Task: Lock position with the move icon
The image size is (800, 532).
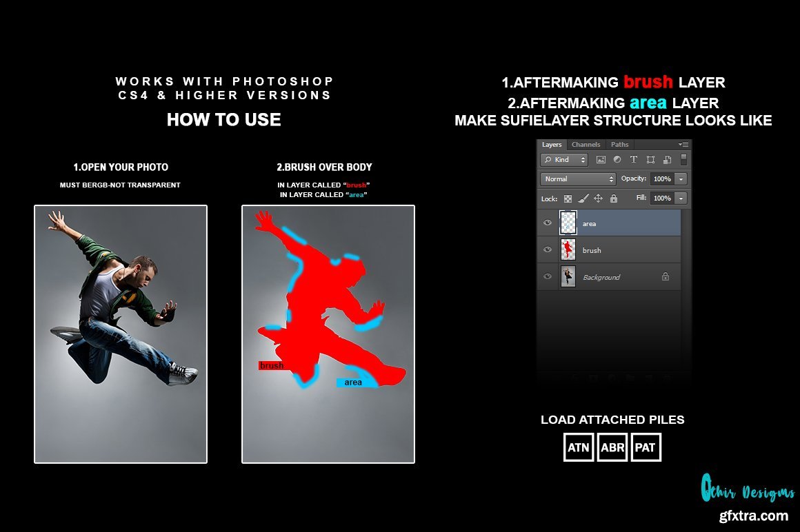Action: coord(598,198)
